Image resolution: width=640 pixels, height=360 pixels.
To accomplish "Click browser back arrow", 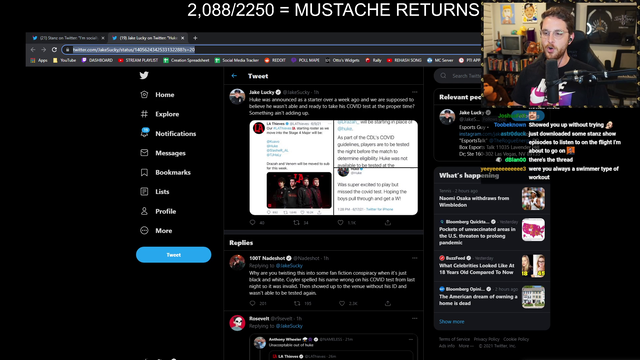I will pyautogui.click(x=33, y=49).
